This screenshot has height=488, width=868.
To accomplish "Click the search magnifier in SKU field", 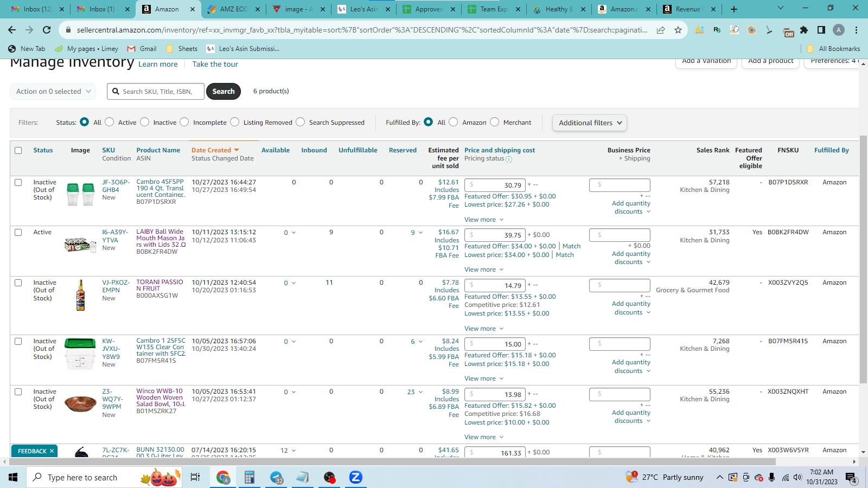I will pyautogui.click(x=116, y=92).
